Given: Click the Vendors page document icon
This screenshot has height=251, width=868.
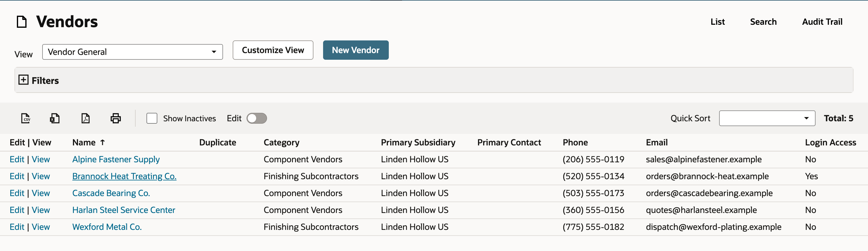Looking at the screenshot, I should tap(22, 22).
